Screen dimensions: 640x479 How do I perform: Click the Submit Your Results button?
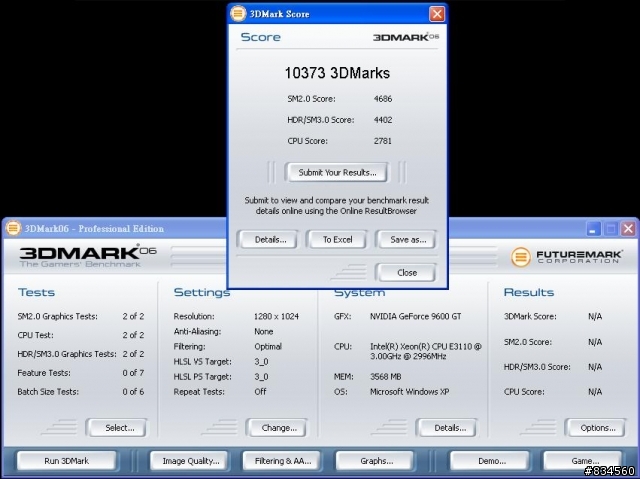337,172
